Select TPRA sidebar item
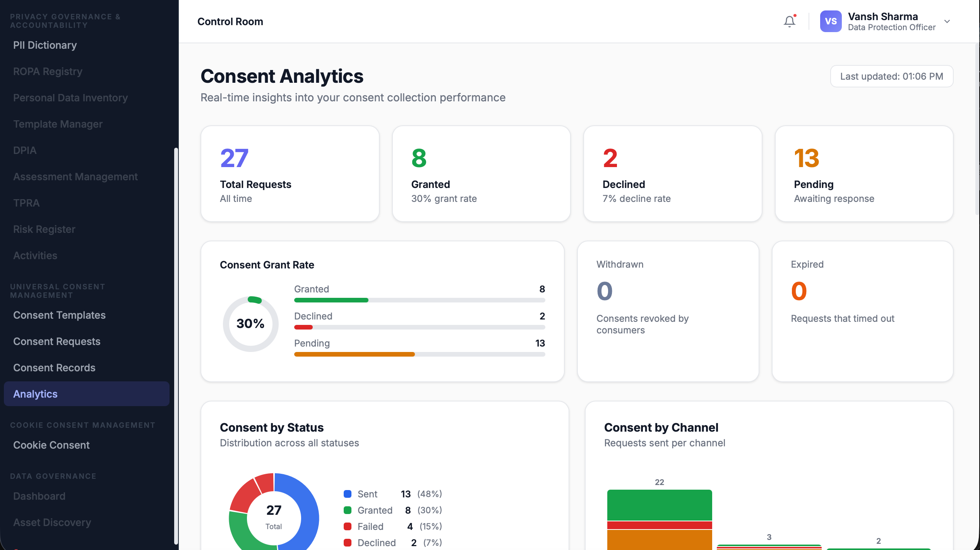Screen dimensions: 980x550 click(x=26, y=203)
